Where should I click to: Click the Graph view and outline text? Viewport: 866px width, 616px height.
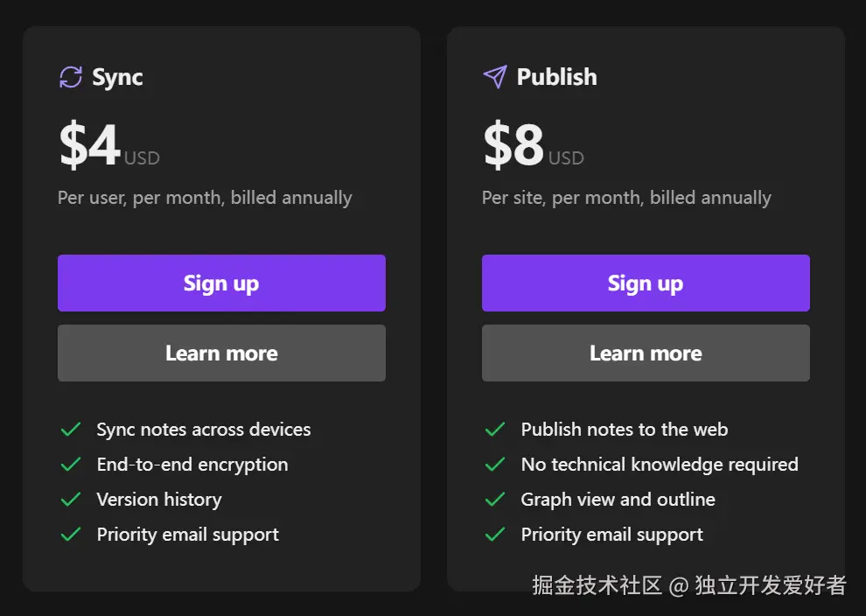[618, 500]
